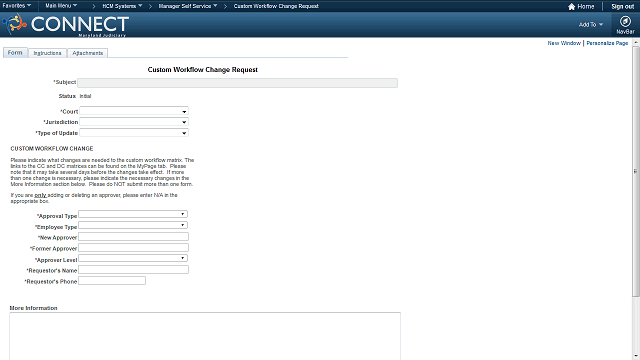Image resolution: width=640 pixels, height=360 pixels.
Task: Click the scrollbar up arrow
Action: (636, 42)
